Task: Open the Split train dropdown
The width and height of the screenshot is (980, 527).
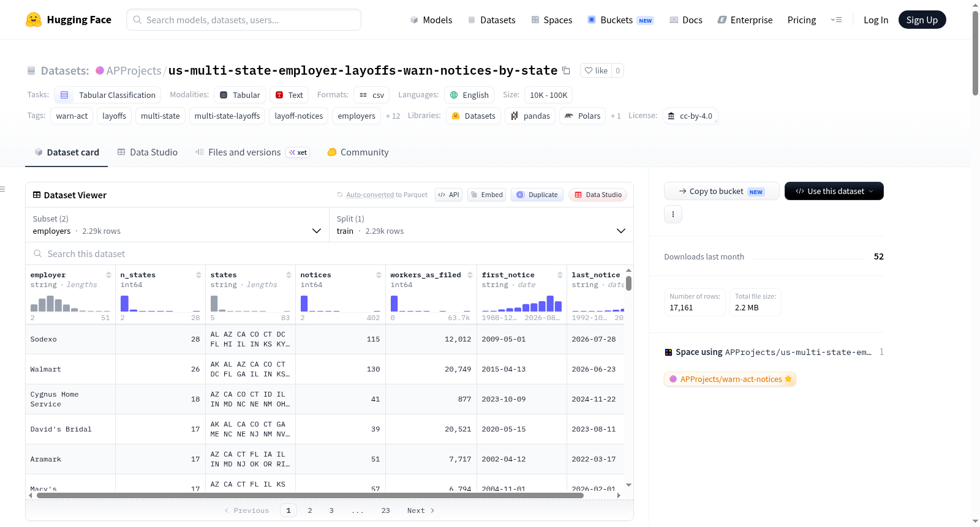Action: click(481, 225)
